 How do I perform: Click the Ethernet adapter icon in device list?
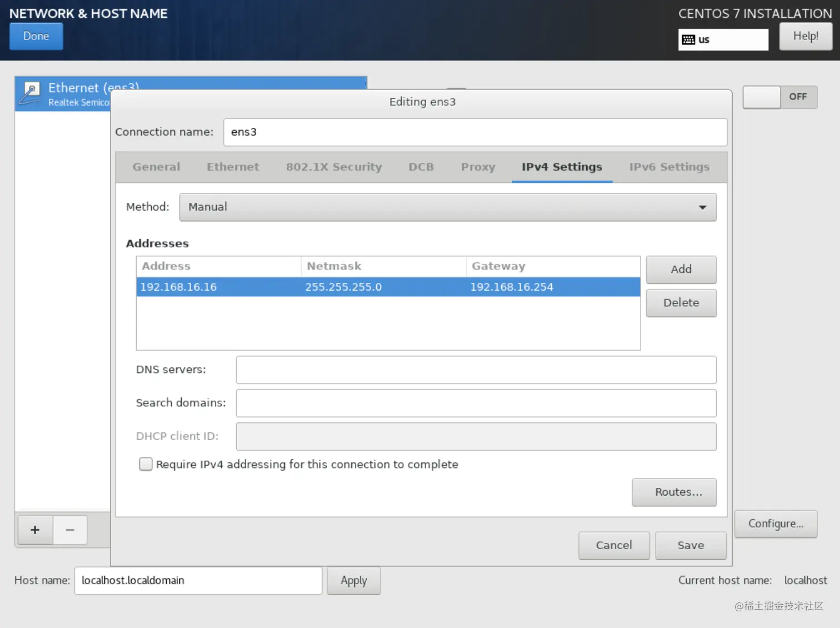(x=30, y=93)
